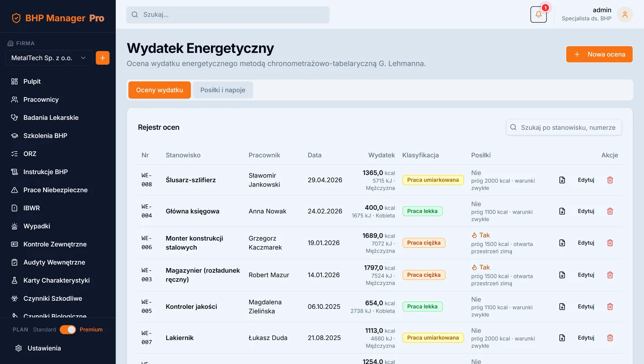Click the orange plus button beside company selector

tap(103, 58)
